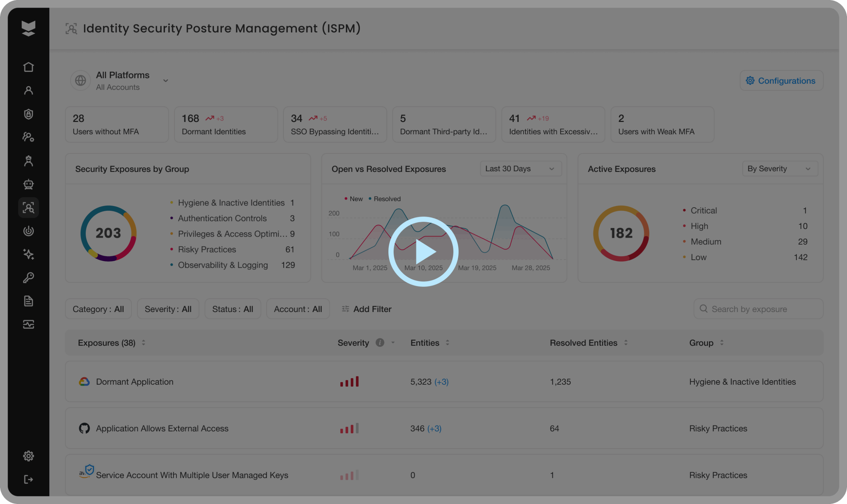Click the Severity column info icon
This screenshot has width=847, height=504.
379,343
